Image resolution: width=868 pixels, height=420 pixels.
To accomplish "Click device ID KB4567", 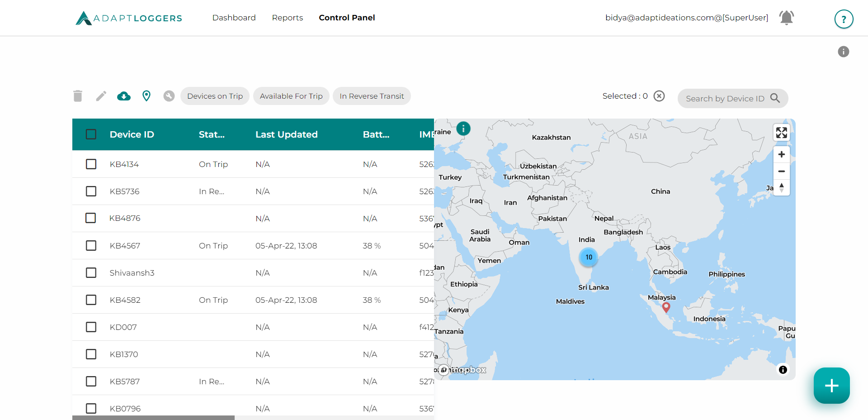I will pos(125,245).
